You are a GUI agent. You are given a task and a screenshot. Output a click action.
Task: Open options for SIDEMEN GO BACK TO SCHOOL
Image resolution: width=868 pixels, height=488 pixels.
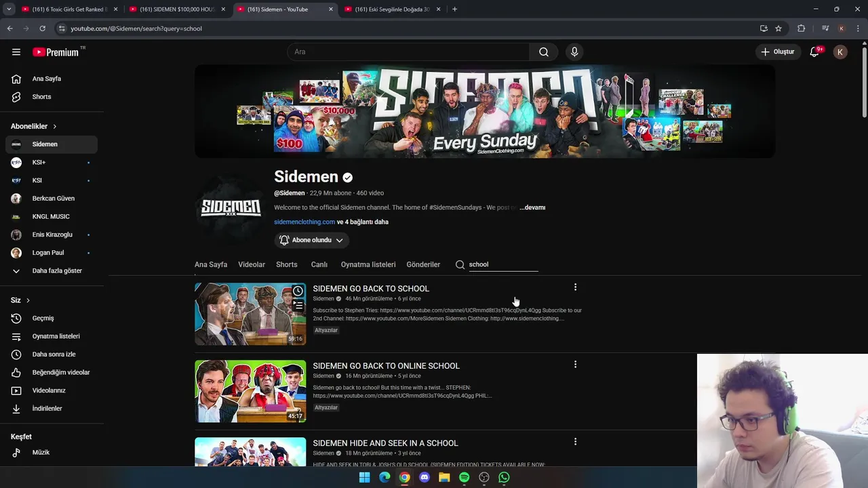coord(575,287)
